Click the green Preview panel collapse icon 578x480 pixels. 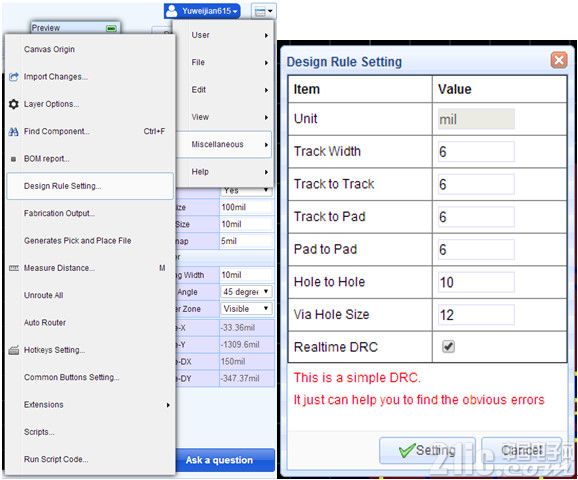[x=111, y=28]
